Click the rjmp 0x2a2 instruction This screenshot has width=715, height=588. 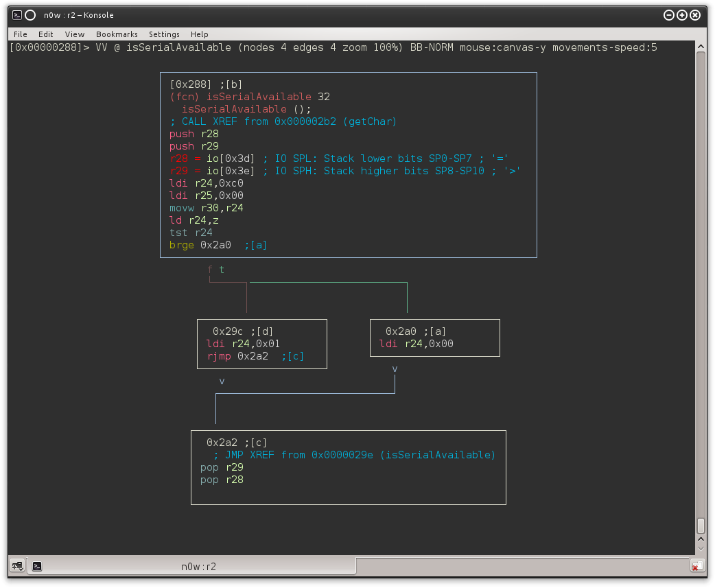point(237,356)
